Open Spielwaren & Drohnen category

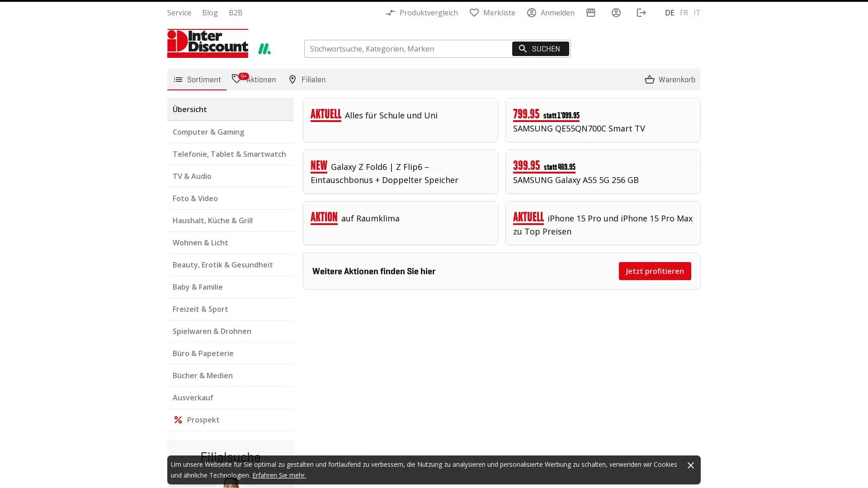point(231,331)
